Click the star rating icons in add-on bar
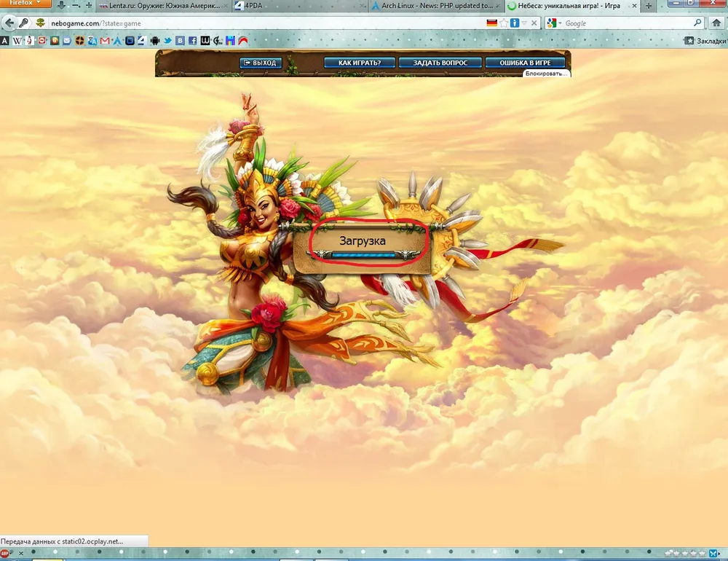The image size is (728, 561). pos(685,554)
